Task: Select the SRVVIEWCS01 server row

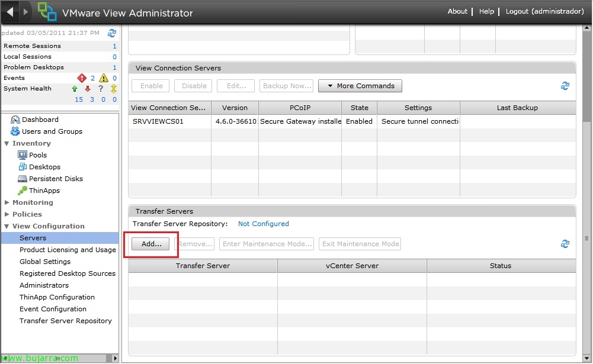Action: (352, 122)
